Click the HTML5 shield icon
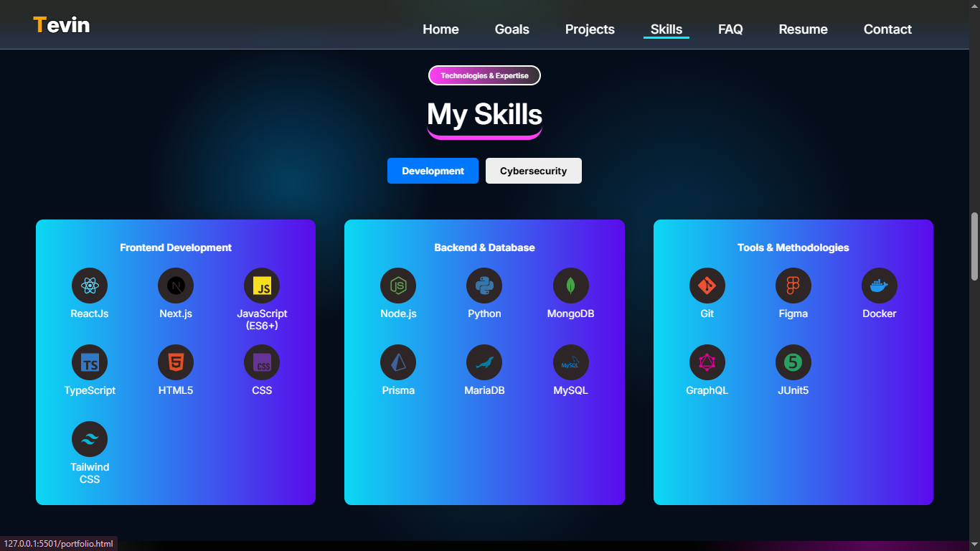980x551 pixels. (x=176, y=362)
